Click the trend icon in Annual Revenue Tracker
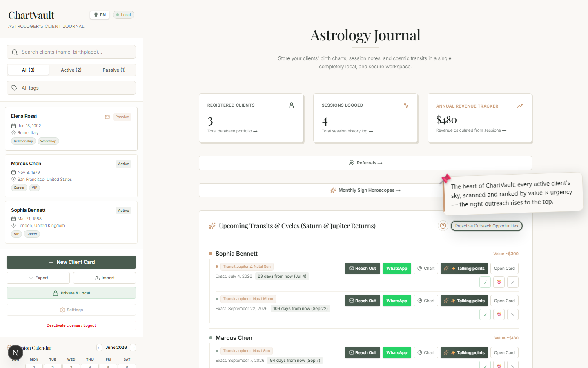This screenshot has width=588, height=368. click(520, 106)
